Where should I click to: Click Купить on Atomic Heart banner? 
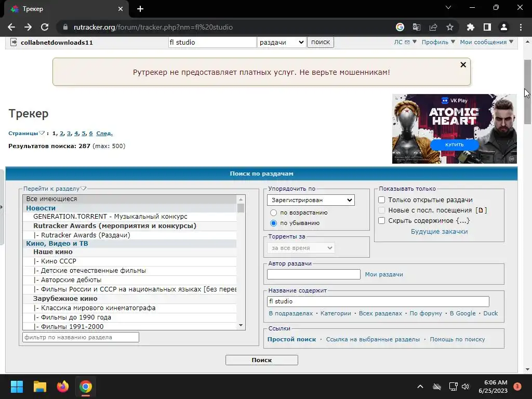(x=454, y=145)
